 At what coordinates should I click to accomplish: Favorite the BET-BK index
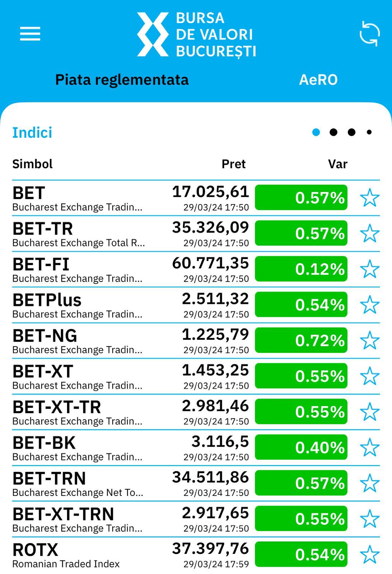[369, 447]
